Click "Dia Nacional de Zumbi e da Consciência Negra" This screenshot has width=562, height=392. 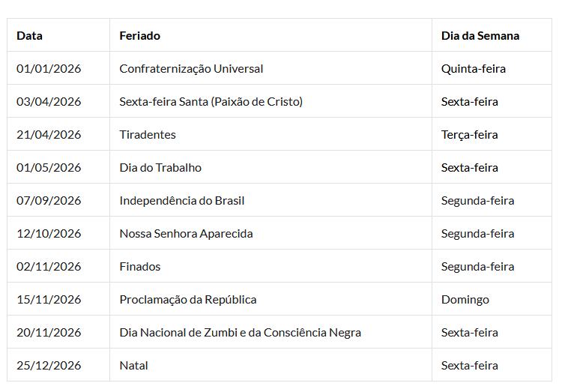tap(240, 333)
